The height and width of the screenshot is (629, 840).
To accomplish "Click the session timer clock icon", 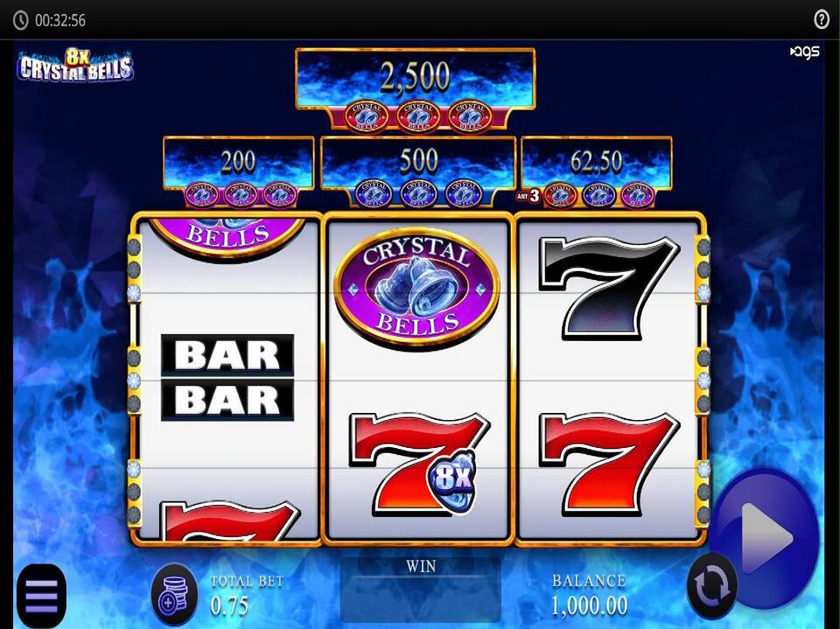I will click(20, 20).
